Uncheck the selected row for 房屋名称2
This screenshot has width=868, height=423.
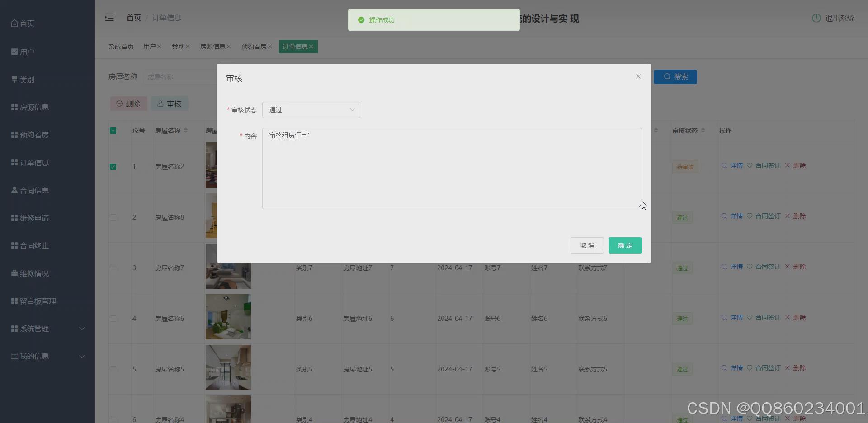113,167
